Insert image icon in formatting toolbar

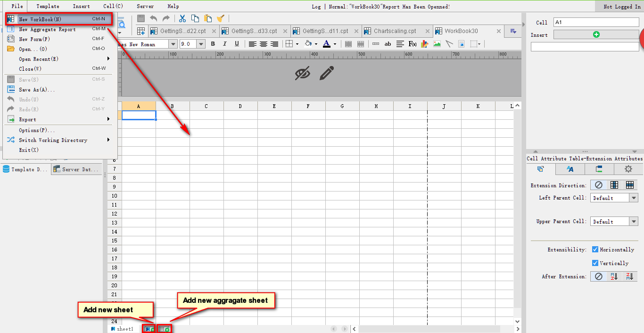[437, 44]
